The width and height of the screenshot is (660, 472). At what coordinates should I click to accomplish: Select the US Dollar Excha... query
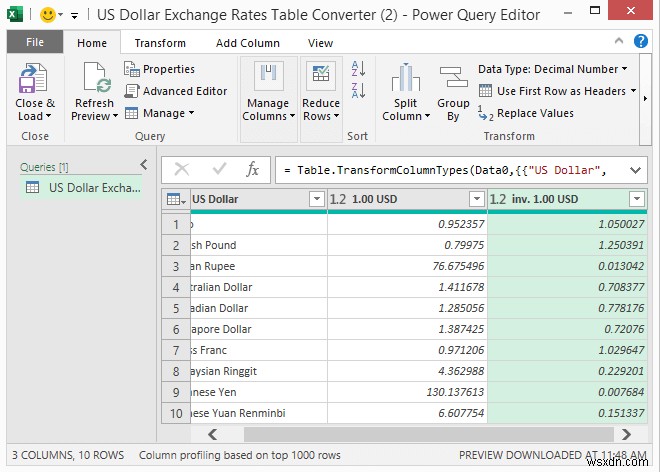(82, 187)
